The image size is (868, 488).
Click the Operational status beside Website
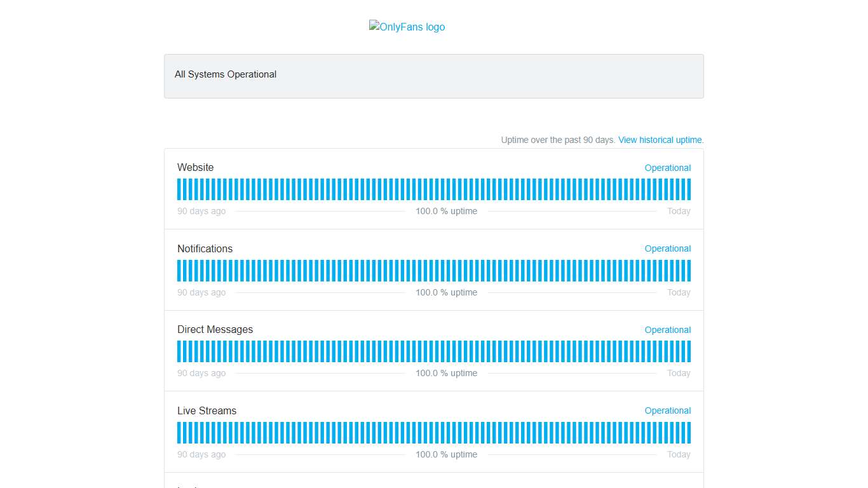pos(667,168)
